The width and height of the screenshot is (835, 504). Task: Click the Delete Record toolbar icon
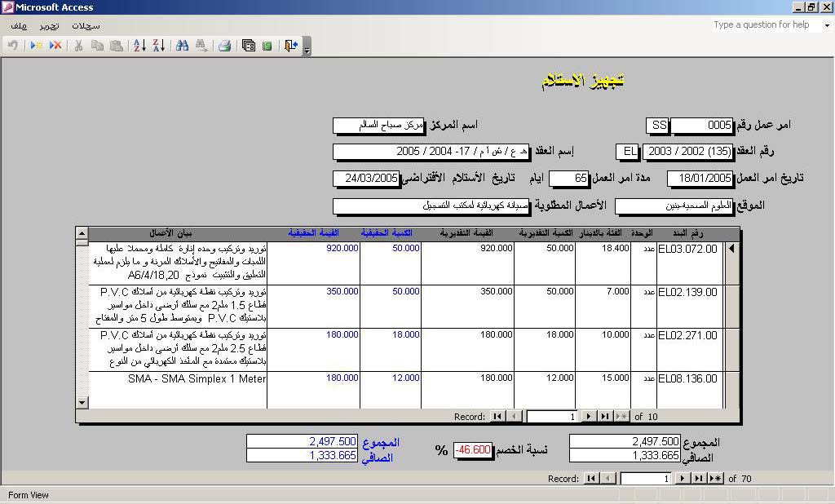click(x=55, y=46)
